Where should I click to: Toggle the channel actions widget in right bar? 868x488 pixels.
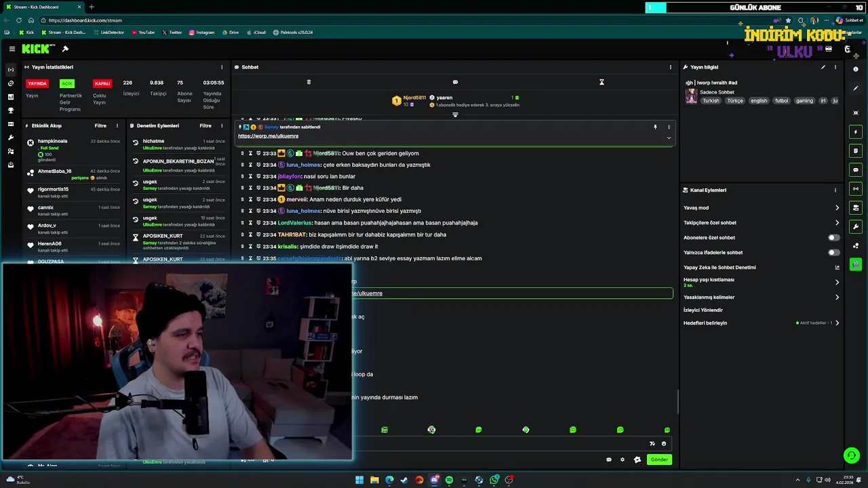856,207
